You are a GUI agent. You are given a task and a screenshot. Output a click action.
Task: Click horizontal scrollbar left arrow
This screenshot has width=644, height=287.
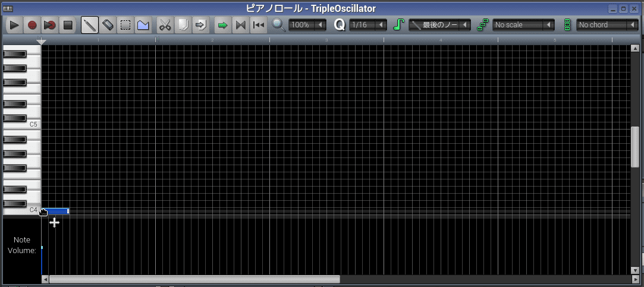pyautogui.click(x=45, y=279)
